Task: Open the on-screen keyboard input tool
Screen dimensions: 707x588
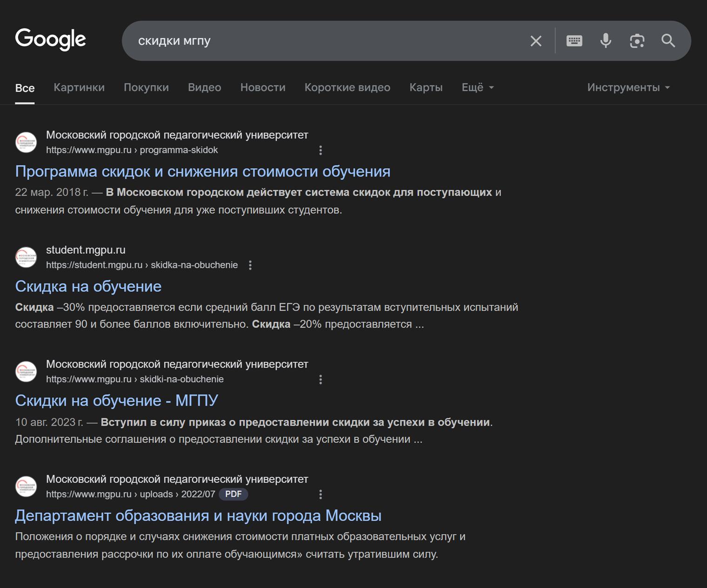Action: pos(574,41)
